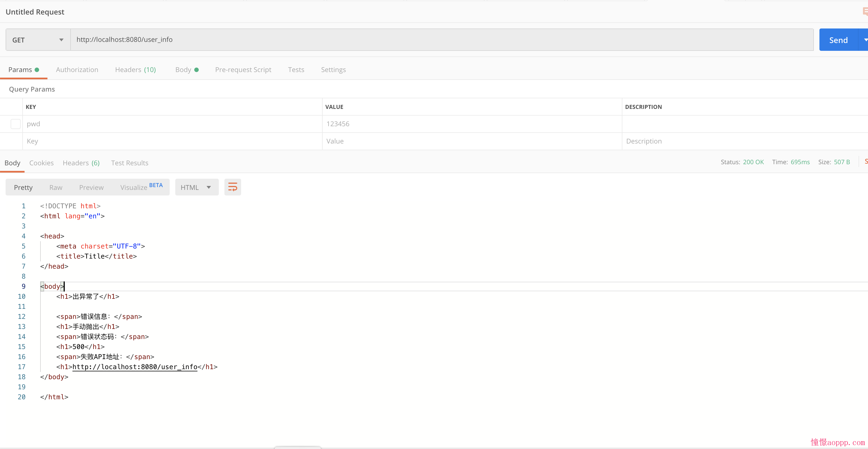Click the Query Params heading
The image size is (868, 449).
[32, 89]
